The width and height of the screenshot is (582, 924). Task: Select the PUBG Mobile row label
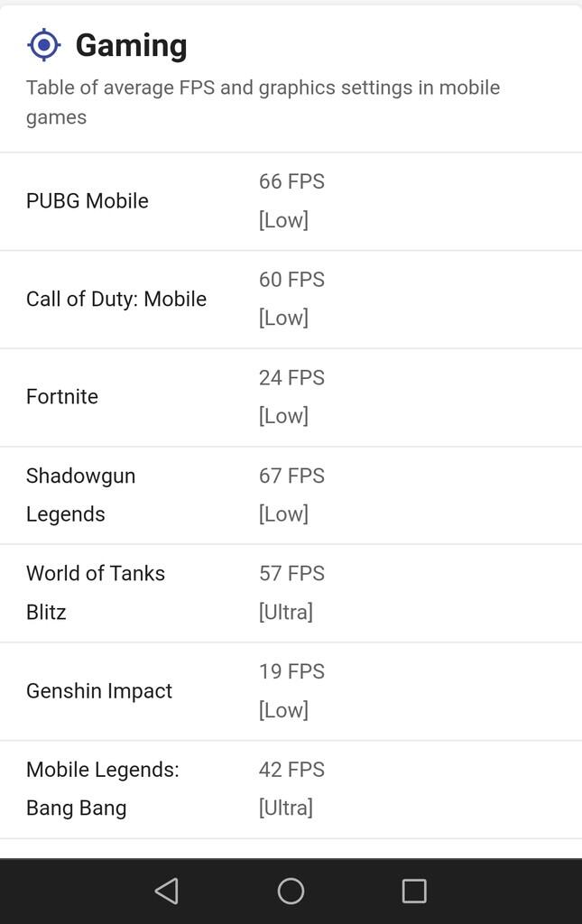coord(88,201)
